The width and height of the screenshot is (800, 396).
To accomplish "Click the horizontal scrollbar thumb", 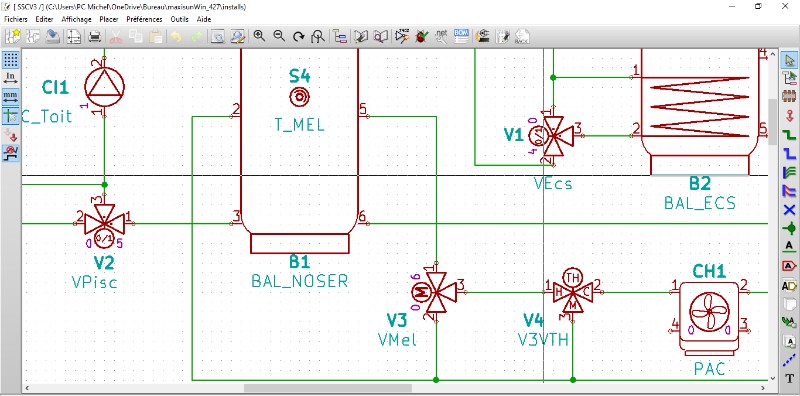I will [x=328, y=388].
